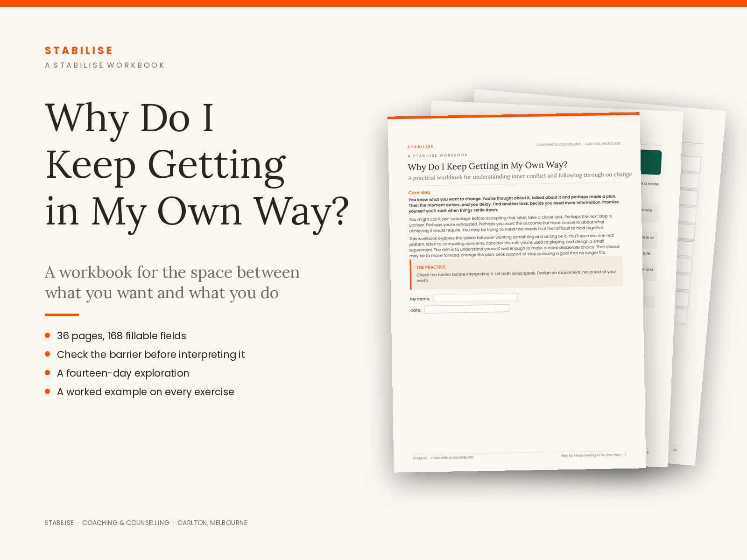Screen dimensions: 747x560
Task: Click footer text 'COACHING & COUNSELLING'
Action: tap(126, 523)
